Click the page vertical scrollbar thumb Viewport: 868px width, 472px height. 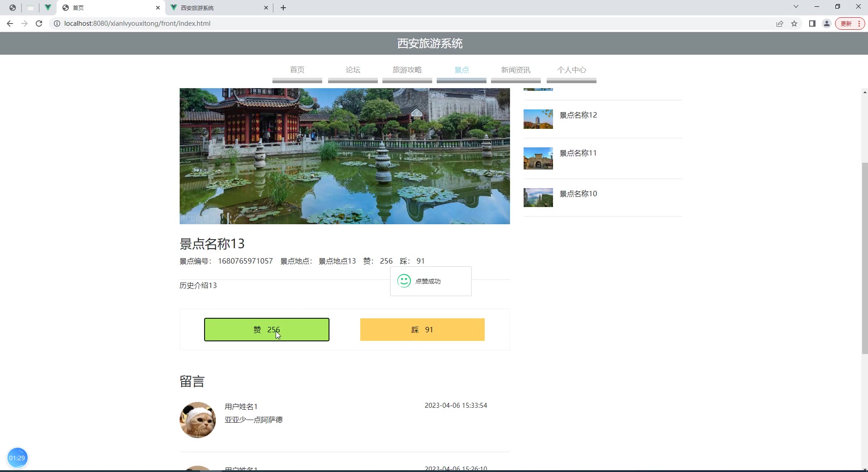(x=864, y=258)
